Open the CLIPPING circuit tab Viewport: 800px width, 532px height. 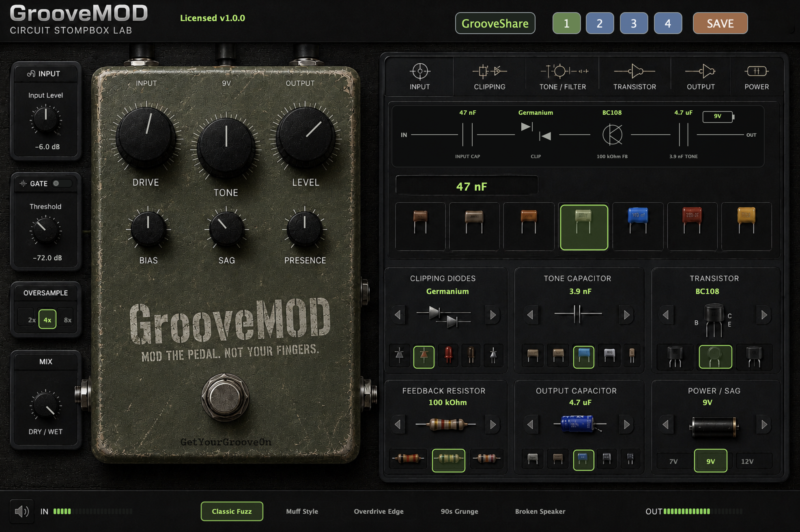[x=490, y=77]
